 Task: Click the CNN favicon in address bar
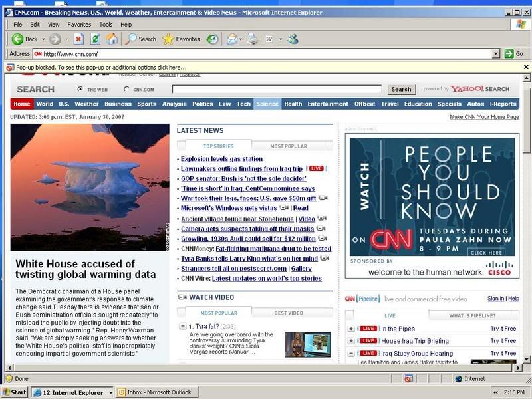(x=38, y=54)
